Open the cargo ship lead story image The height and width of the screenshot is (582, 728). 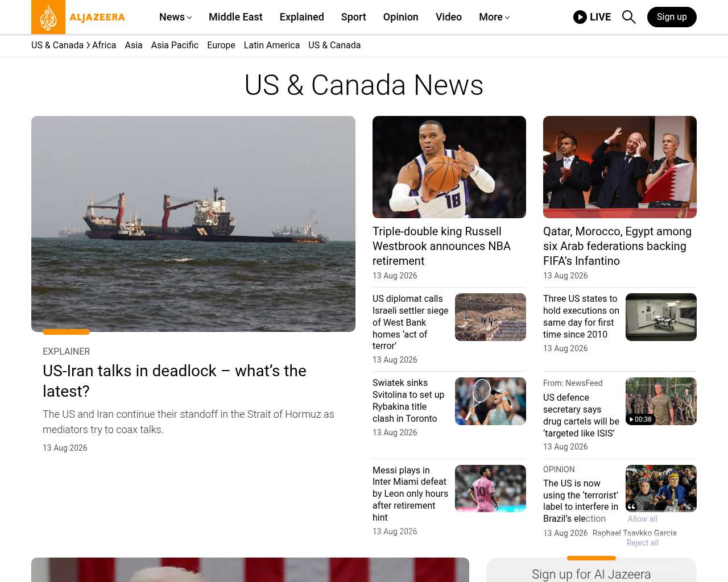[x=193, y=224]
